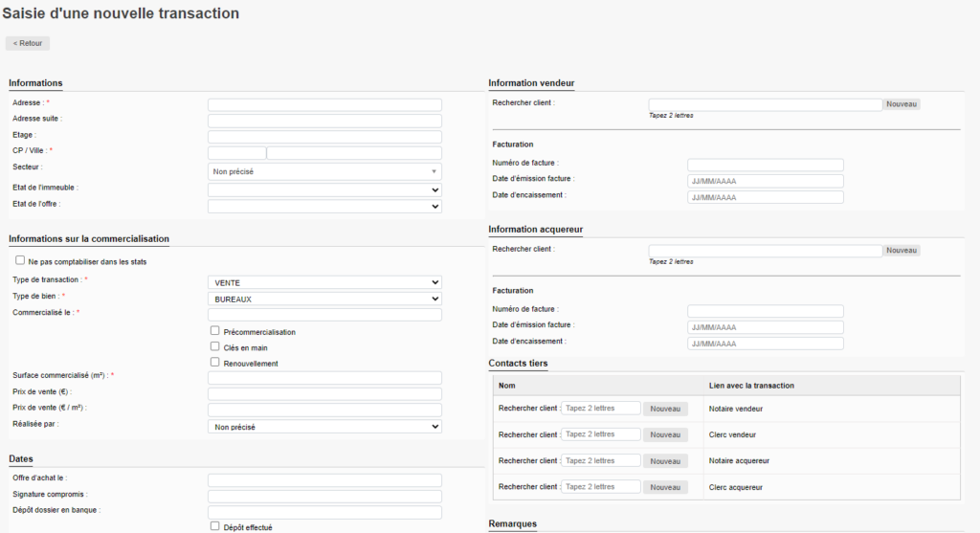980x533 pixels.
Task: Check the 'Dépôt effectué' box
Action: tap(215, 525)
